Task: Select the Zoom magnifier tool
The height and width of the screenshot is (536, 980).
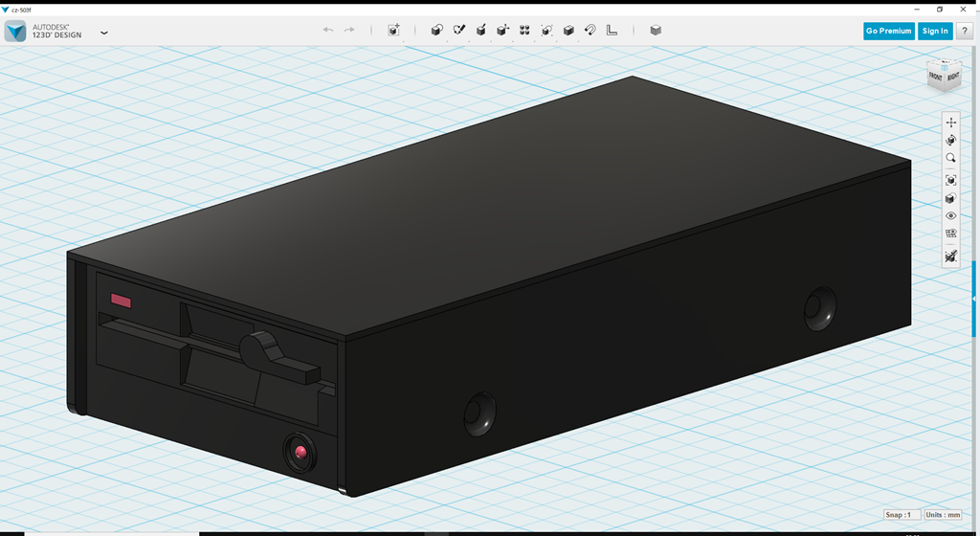Action: [x=950, y=158]
